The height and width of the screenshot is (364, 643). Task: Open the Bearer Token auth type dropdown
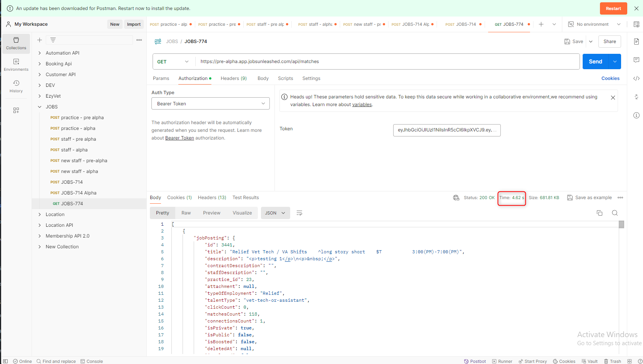tap(211, 104)
